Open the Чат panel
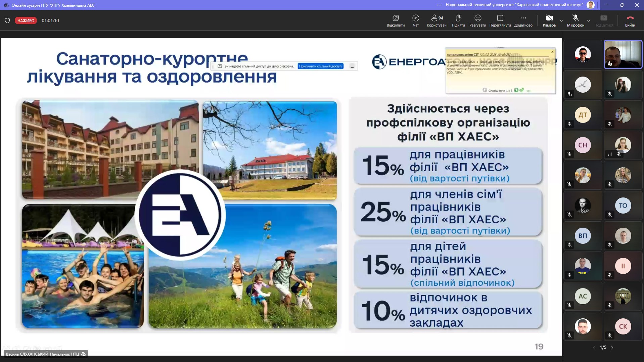The image size is (644, 362). 416,20
